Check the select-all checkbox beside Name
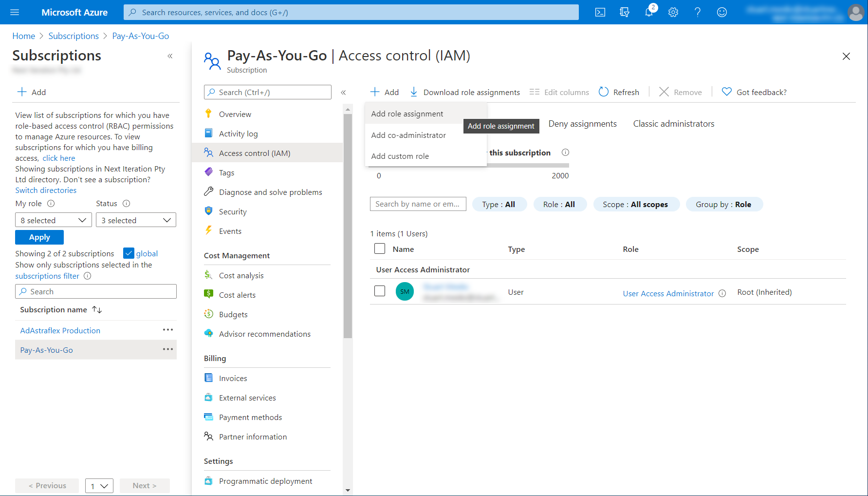 point(380,249)
